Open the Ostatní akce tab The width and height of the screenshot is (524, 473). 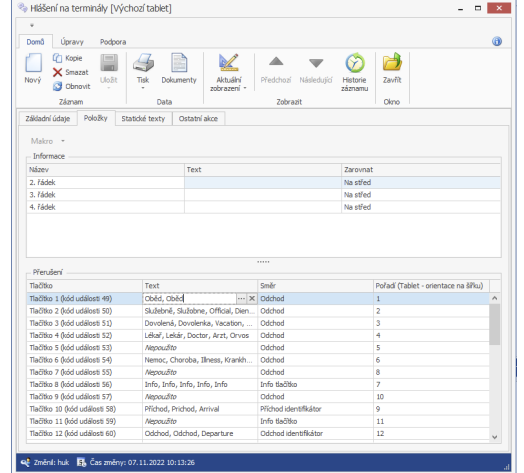tap(198, 119)
